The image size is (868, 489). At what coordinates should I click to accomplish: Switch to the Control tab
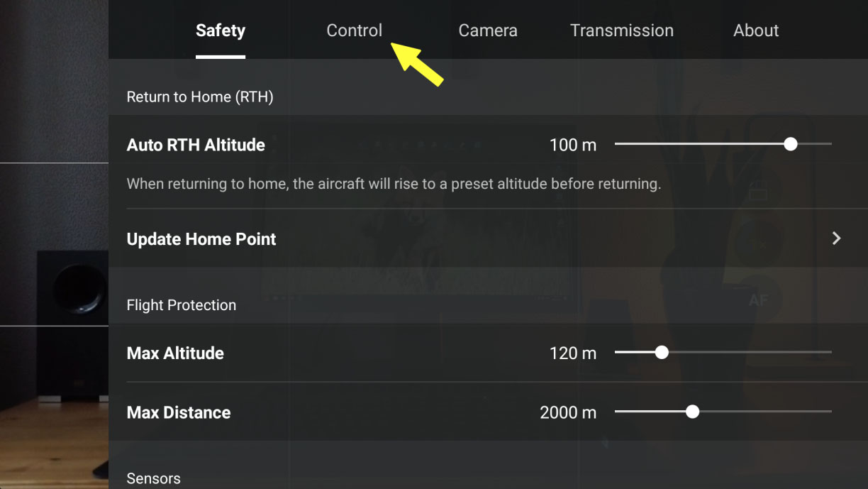(x=354, y=31)
